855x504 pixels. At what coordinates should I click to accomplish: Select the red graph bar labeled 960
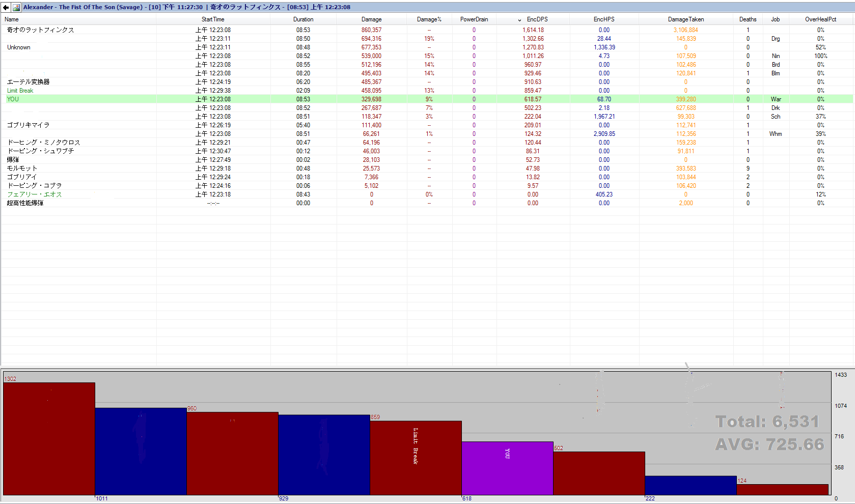coord(232,453)
